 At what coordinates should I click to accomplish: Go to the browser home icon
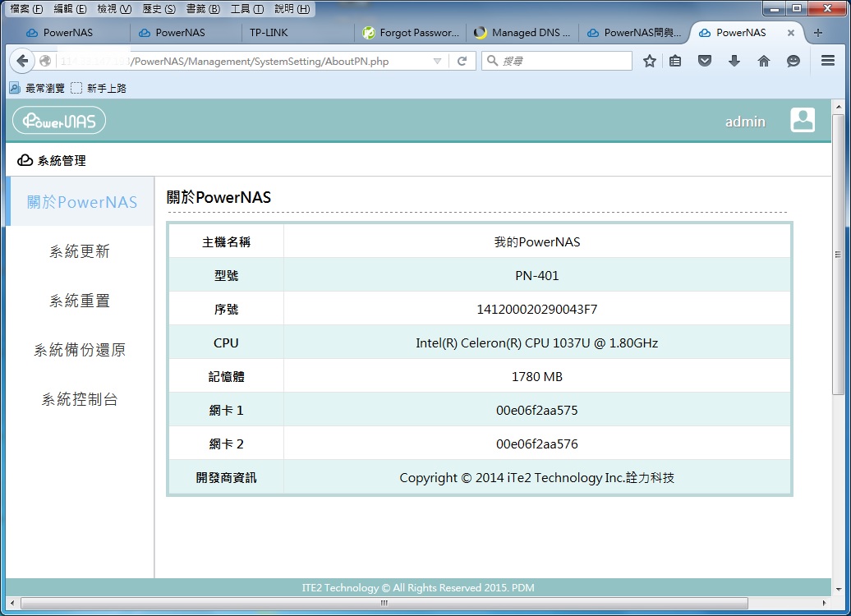(764, 61)
